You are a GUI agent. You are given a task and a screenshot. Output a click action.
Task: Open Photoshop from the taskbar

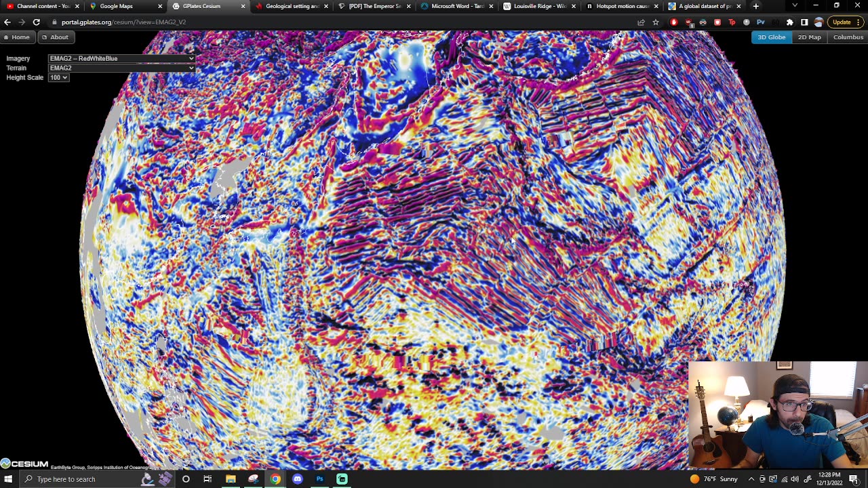319,479
